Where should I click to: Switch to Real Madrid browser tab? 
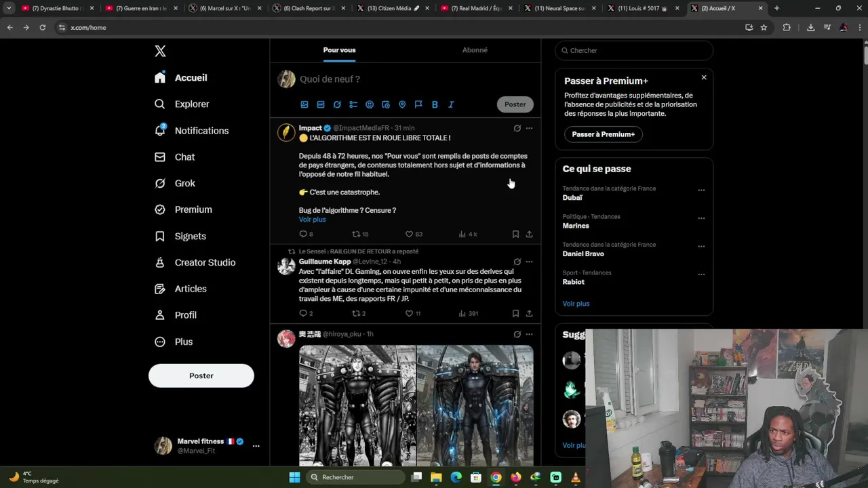coord(478,8)
